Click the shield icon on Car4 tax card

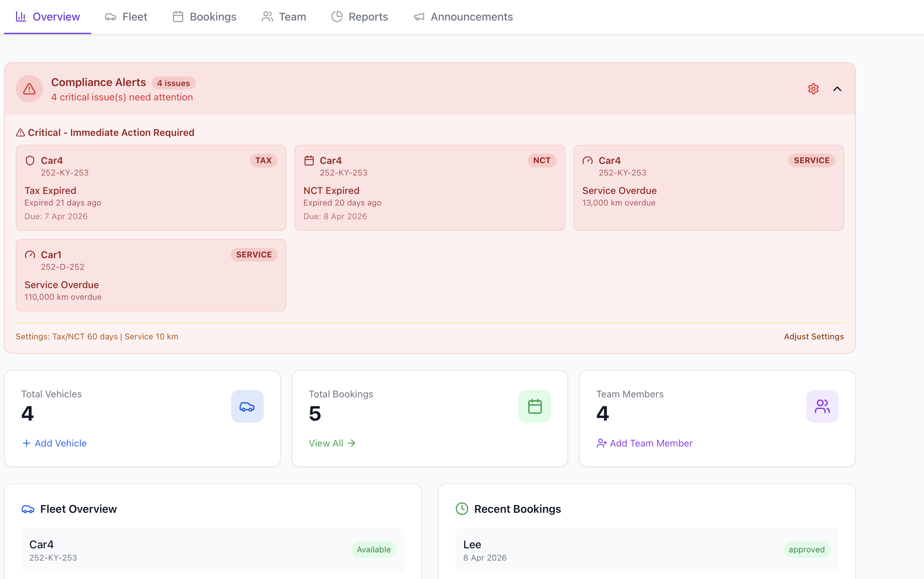(x=30, y=160)
